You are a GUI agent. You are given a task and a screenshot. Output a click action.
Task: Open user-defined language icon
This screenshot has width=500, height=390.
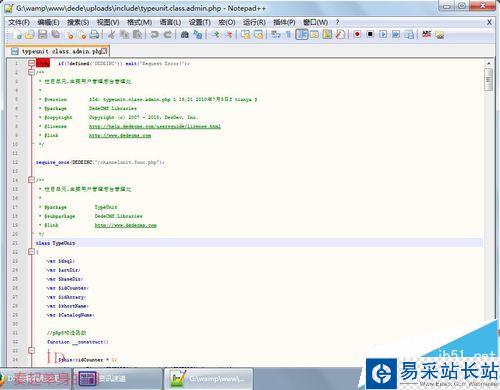(x=314, y=34)
